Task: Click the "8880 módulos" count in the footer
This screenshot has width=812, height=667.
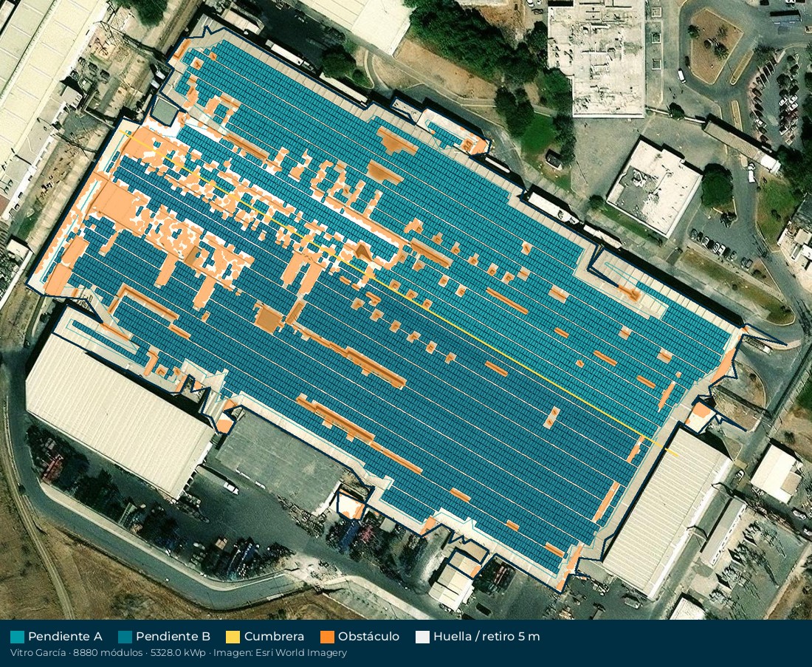Action: [109, 653]
